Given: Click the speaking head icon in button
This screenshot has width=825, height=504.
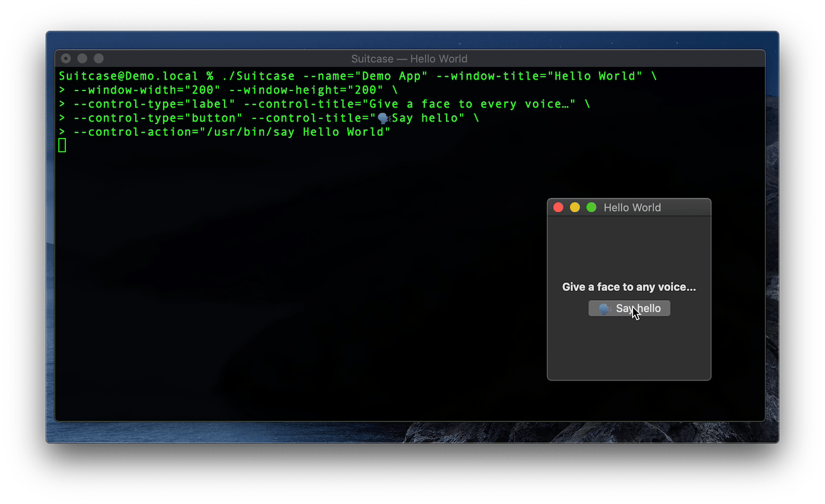Looking at the screenshot, I should [x=605, y=309].
